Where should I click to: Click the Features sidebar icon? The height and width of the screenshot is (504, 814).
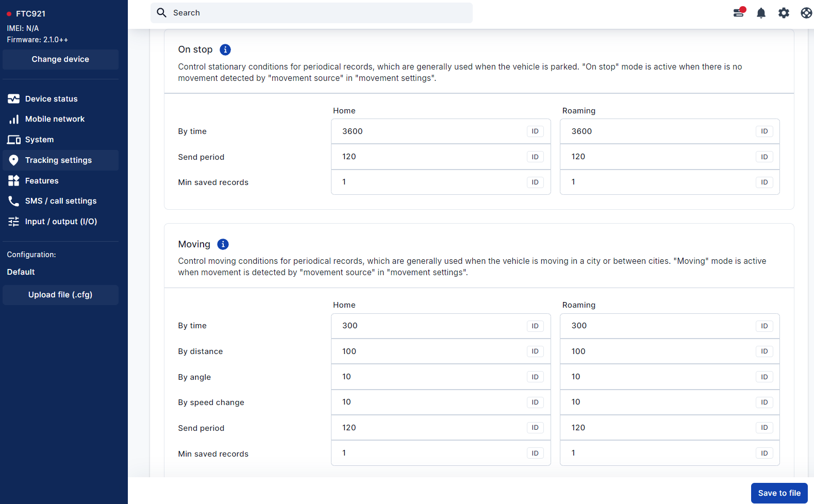tap(14, 181)
